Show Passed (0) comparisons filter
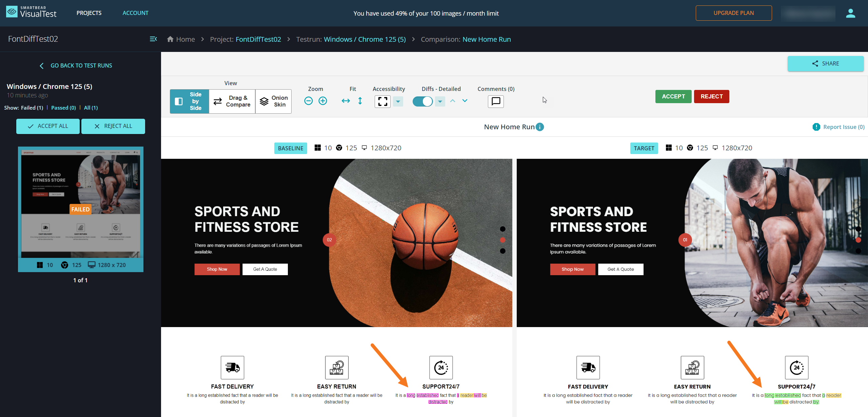This screenshot has height=417, width=868. tap(63, 108)
